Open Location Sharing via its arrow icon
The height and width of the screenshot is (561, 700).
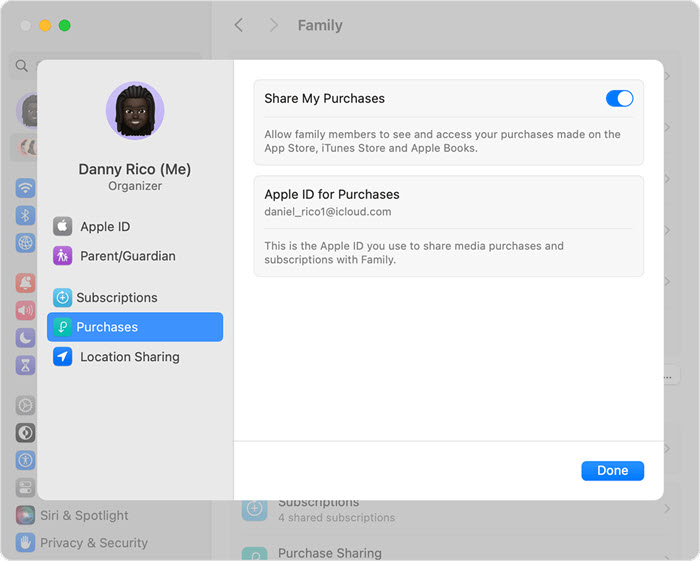(63, 357)
